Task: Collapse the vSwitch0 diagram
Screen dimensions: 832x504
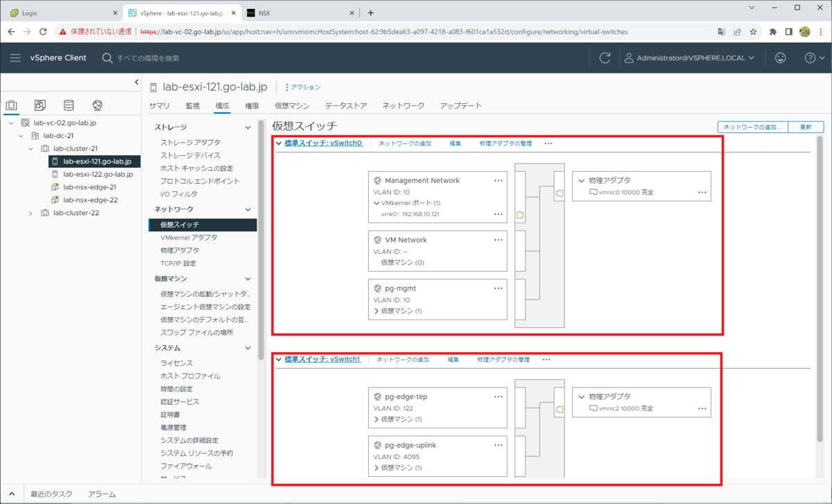Action: pyautogui.click(x=279, y=144)
